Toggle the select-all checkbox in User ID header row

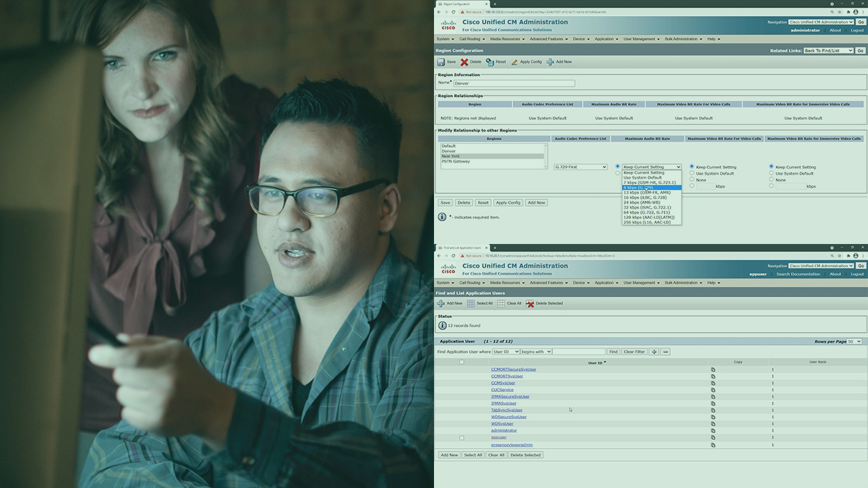point(462,362)
